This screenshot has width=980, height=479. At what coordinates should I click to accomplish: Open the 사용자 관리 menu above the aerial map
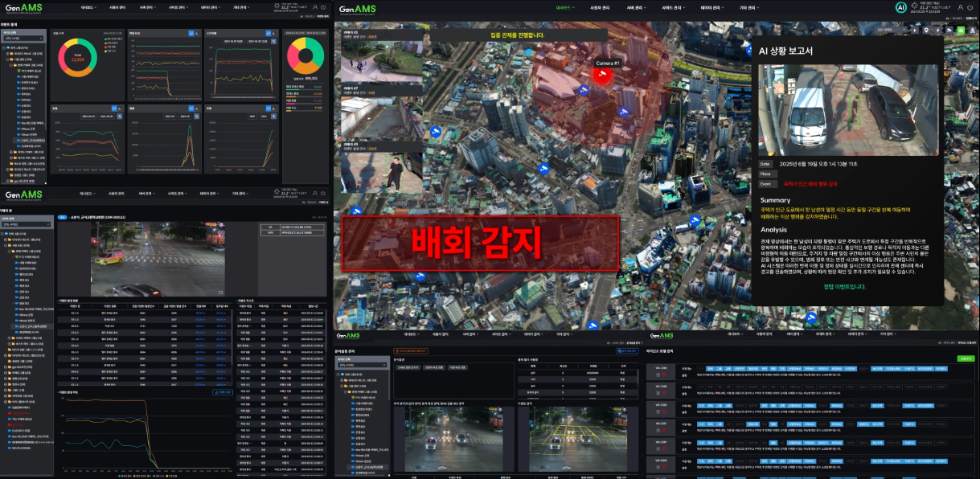[600, 7]
